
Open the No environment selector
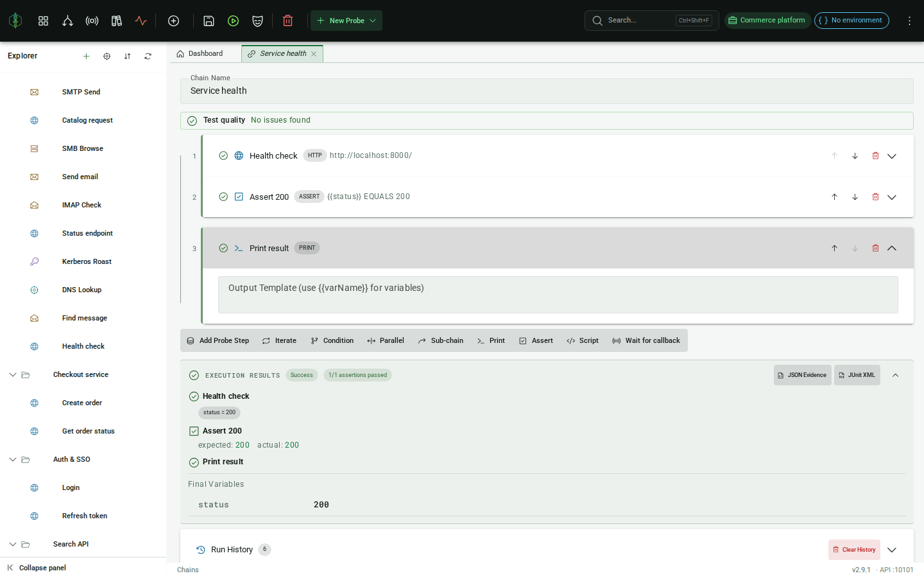(x=851, y=21)
